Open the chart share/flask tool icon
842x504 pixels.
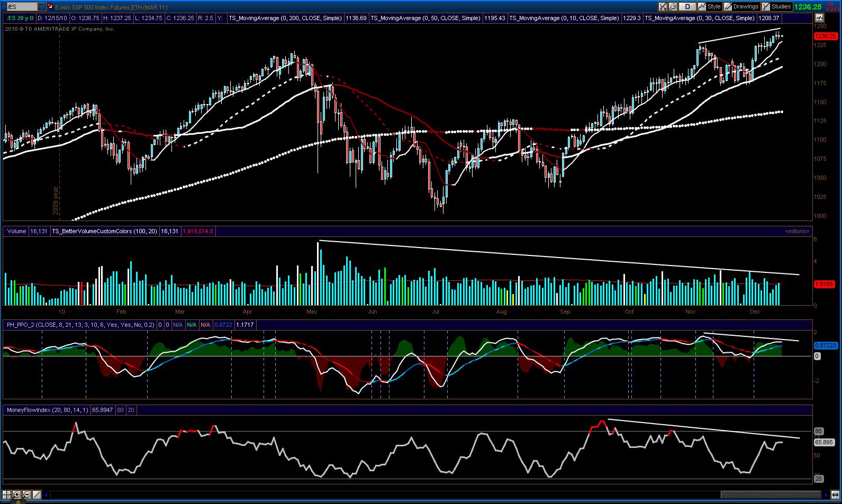coord(663,7)
